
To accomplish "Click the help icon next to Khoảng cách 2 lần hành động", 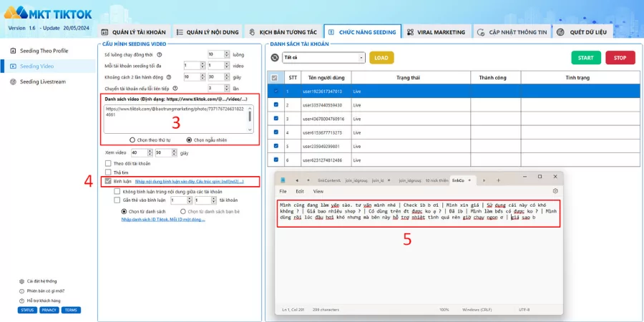I will [x=168, y=77].
